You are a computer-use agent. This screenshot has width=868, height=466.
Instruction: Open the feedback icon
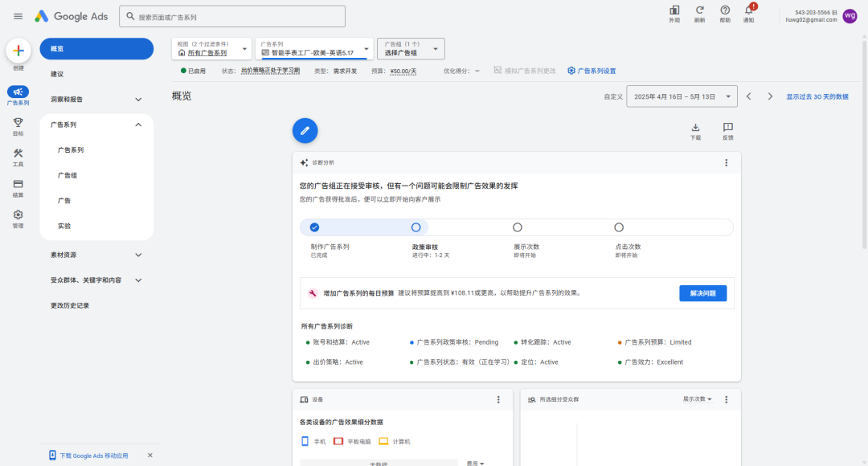(x=727, y=128)
